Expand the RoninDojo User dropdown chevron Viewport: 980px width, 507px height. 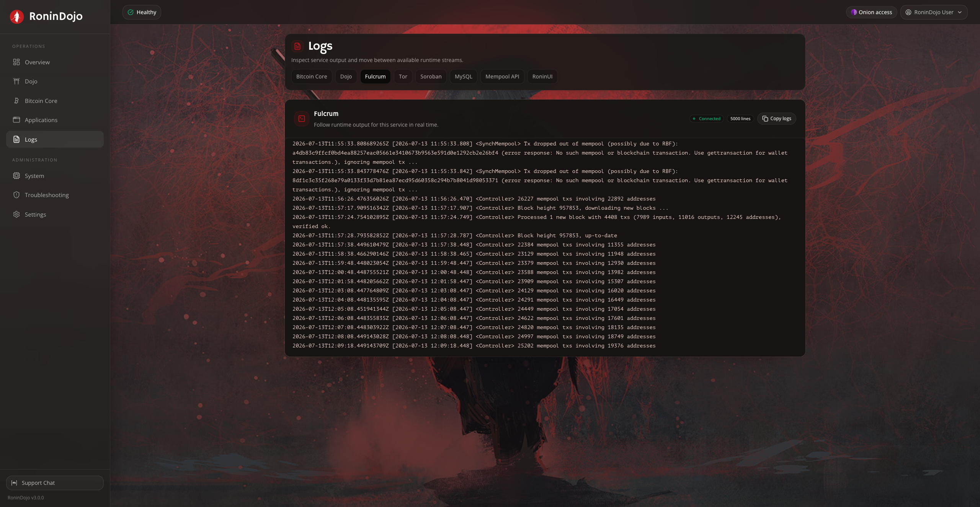[x=960, y=12]
